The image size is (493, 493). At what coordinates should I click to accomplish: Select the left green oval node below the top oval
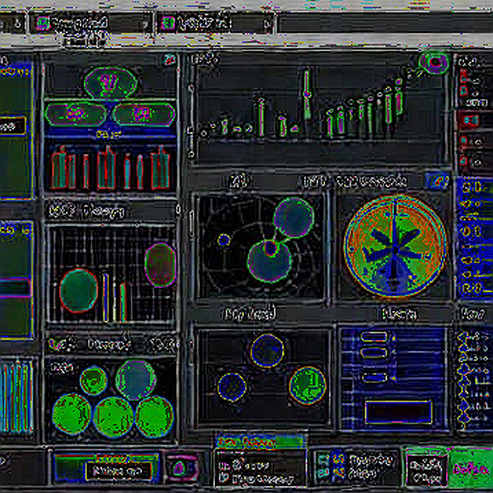tap(76, 114)
